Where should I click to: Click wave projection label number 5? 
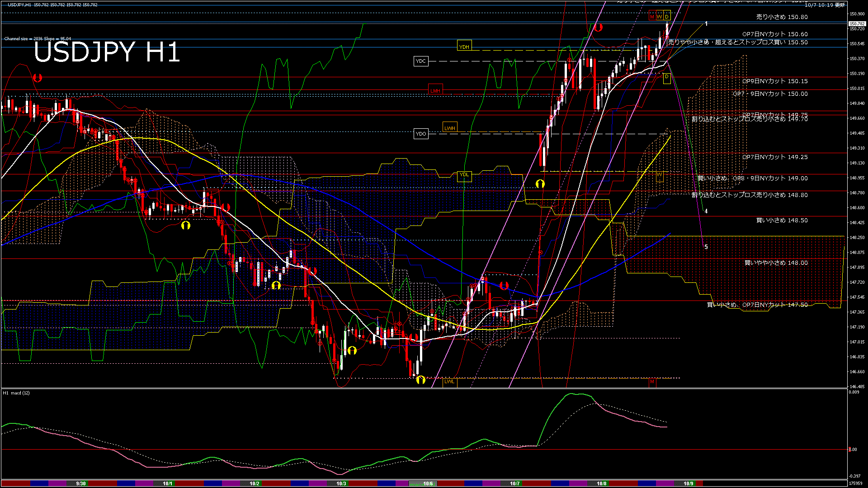pos(706,247)
